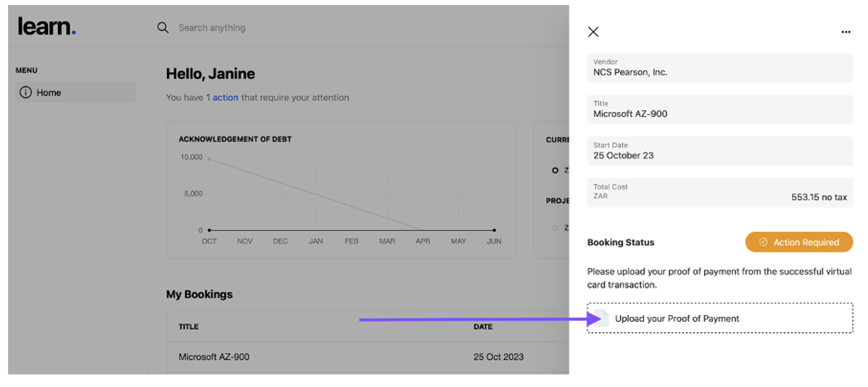Click the 25 Oct 2023 date cell
The image size is (868, 387).
point(498,357)
